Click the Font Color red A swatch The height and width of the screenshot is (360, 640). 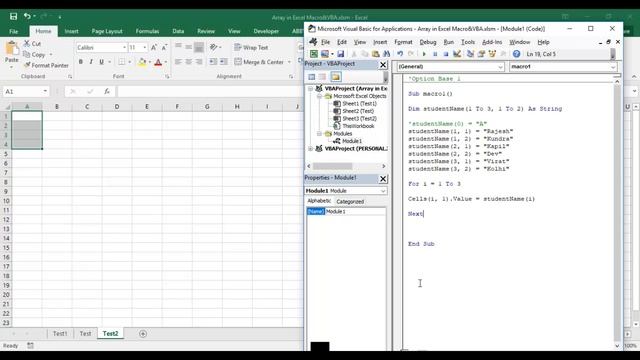click(x=158, y=62)
